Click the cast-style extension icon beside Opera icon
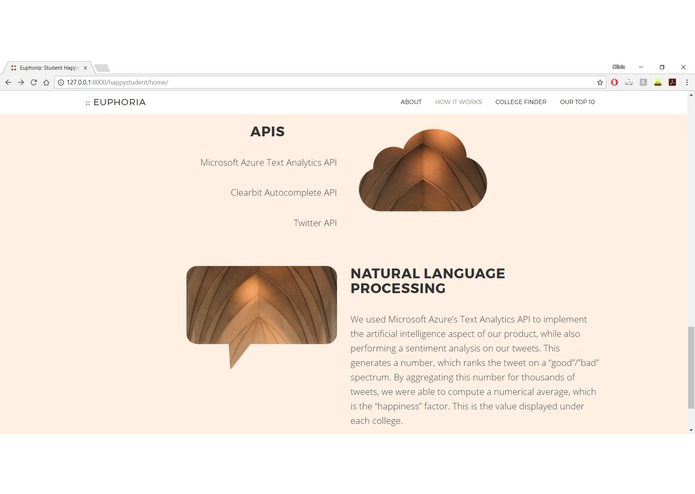This screenshot has height=494, width=695. (x=629, y=82)
